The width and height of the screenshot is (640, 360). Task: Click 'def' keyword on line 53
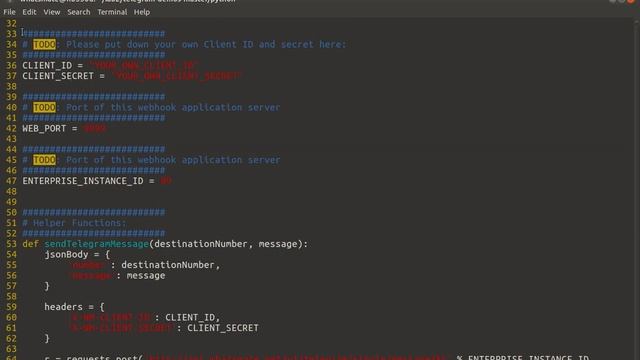tap(31, 244)
